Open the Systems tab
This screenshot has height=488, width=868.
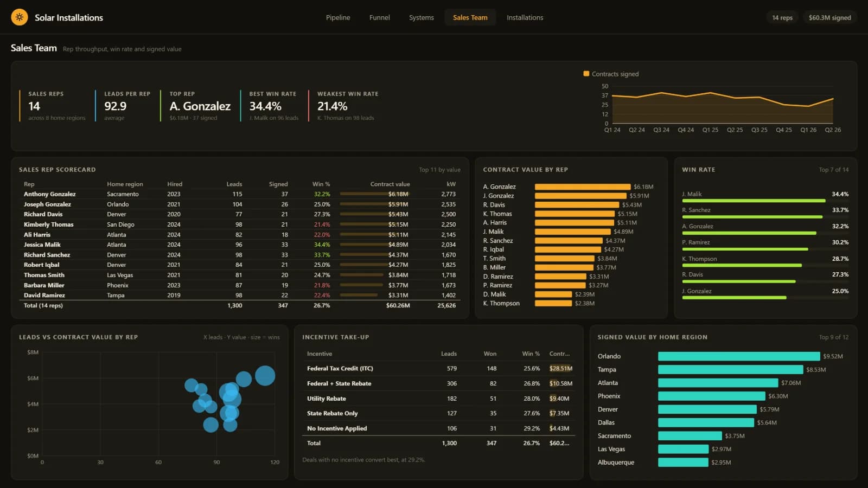click(422, 17)
